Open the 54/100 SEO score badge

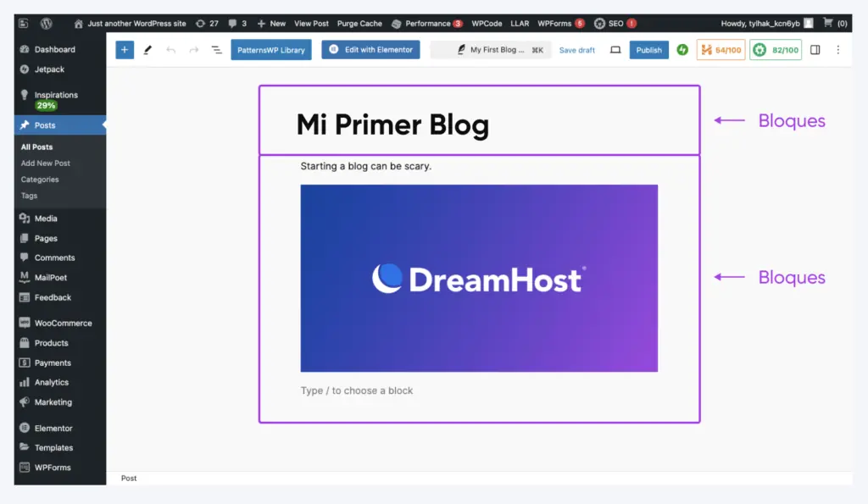coord(721,50)
